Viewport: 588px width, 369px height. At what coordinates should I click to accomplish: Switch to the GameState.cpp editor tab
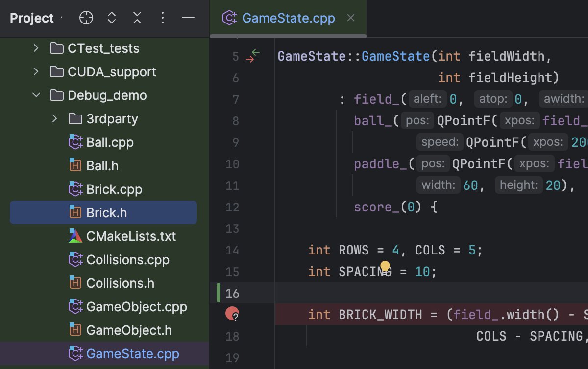coord(288,18)
